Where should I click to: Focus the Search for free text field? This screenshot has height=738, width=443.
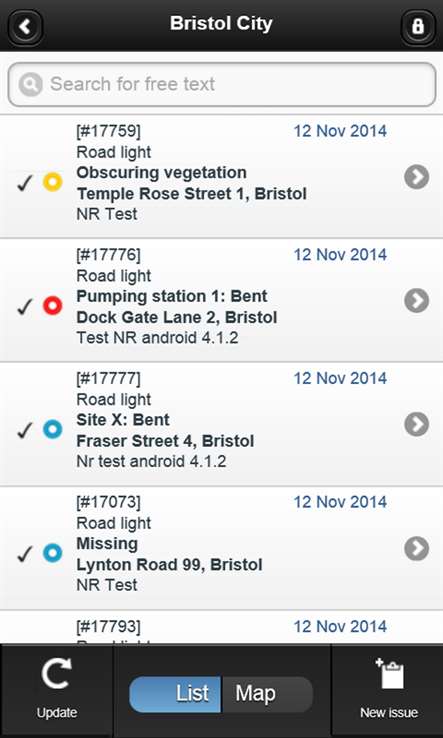(222, 84)
